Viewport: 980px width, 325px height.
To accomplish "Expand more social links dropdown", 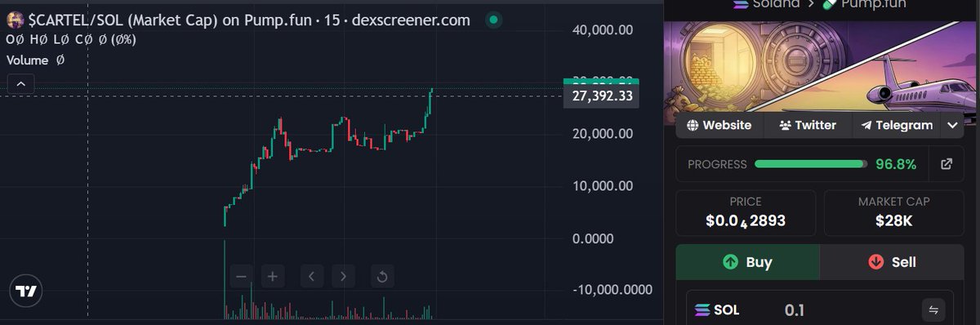I will click(x=953, y=125).
